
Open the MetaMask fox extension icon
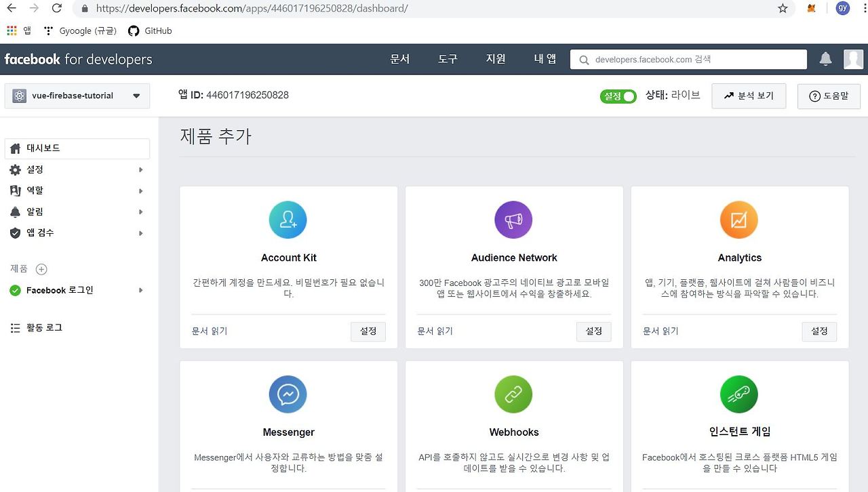(812, 9)
